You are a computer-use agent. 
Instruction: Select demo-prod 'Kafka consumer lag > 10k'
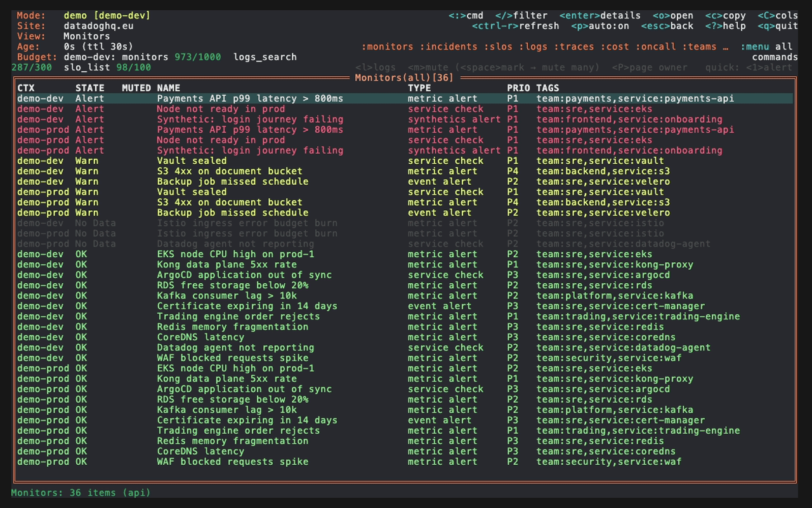405,410
